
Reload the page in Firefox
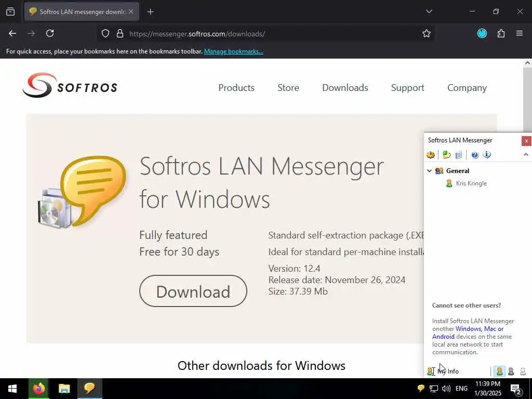50,33
